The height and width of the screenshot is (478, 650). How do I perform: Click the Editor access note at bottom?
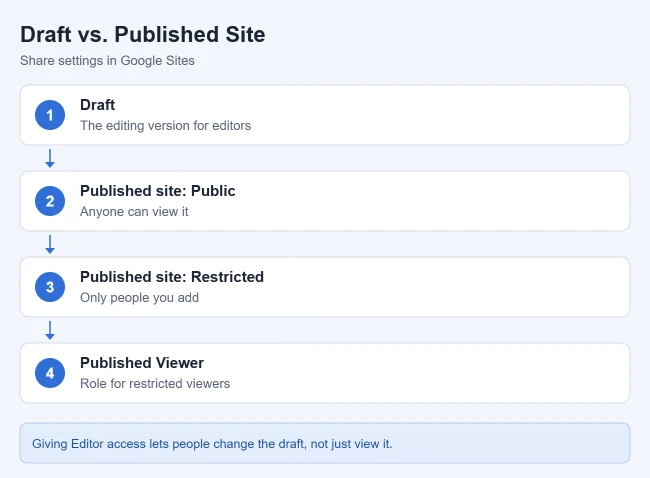tap(325, 443)
